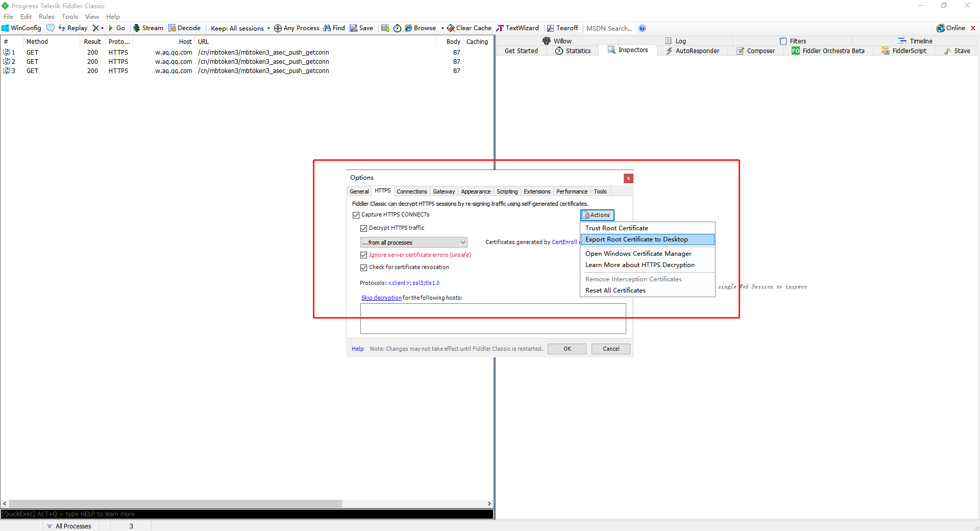Viewport: 980px width, 531px height.
Task: Click the Go resume button
Action: tap(117, 28)
